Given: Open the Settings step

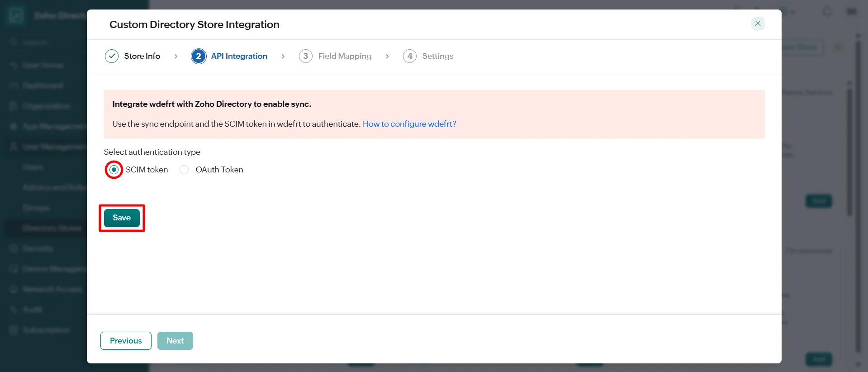Looking at the screenshot, I should coord(438,56).
